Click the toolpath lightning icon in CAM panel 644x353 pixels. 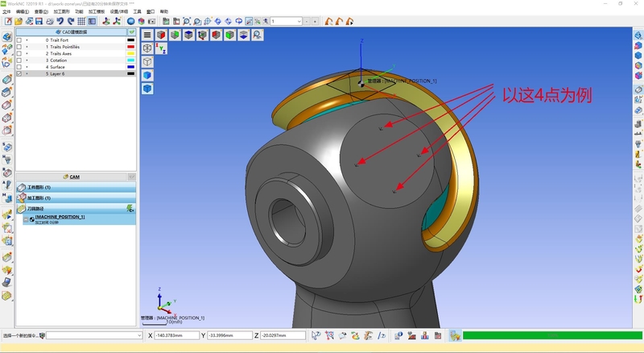[130, 207]
